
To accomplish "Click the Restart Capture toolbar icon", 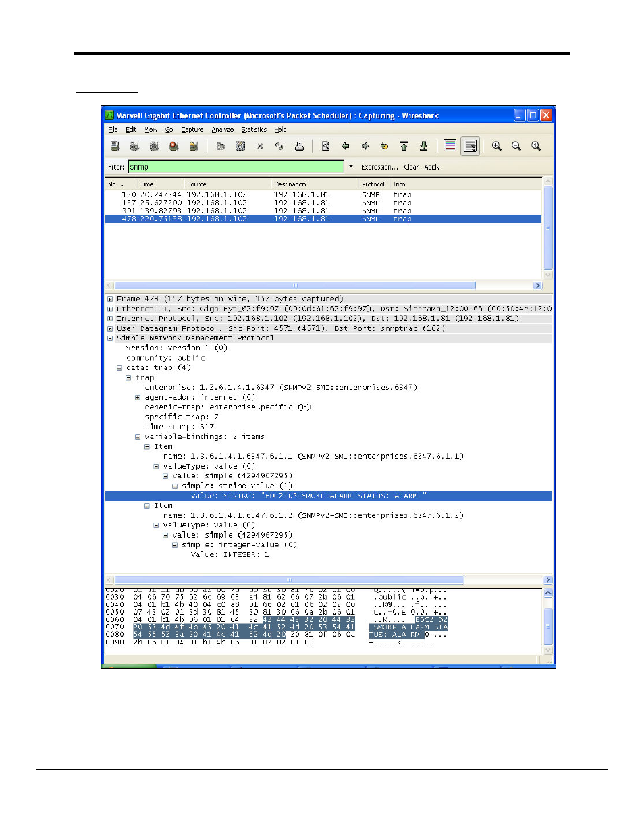I will [x=194, y=146].
